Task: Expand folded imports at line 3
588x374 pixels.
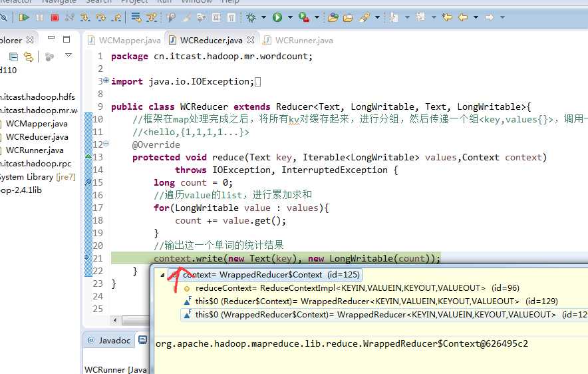Action: tap(106, 81)
